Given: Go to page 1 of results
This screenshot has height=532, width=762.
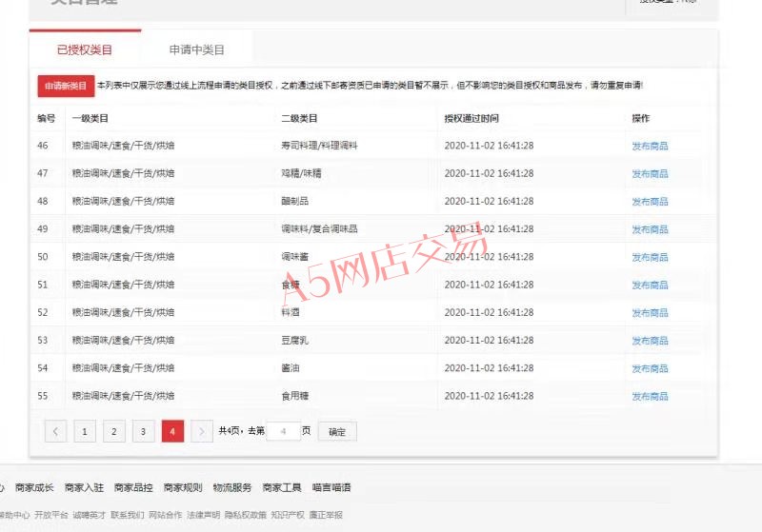Looking at the screenshot, I should [85, 431].
